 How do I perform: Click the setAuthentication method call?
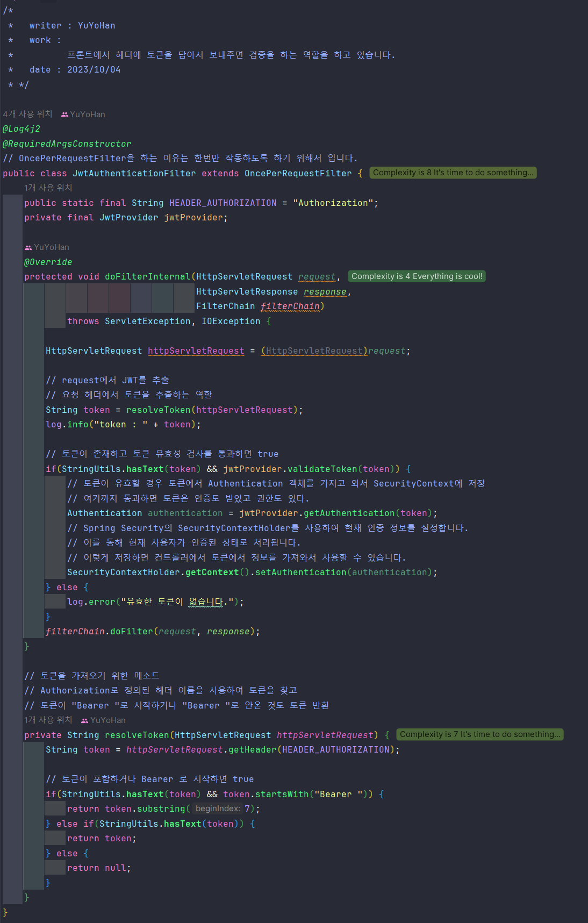[301, 573]
